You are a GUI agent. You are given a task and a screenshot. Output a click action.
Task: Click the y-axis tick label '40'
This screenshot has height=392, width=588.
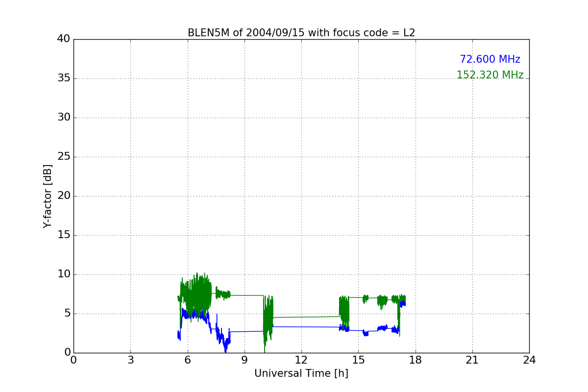coord(64,39)
